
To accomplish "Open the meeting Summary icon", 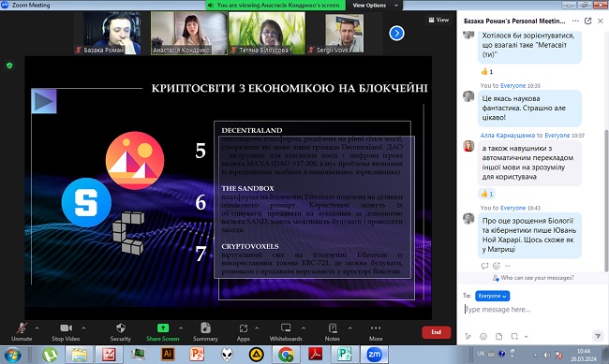I will coord(205,328).
